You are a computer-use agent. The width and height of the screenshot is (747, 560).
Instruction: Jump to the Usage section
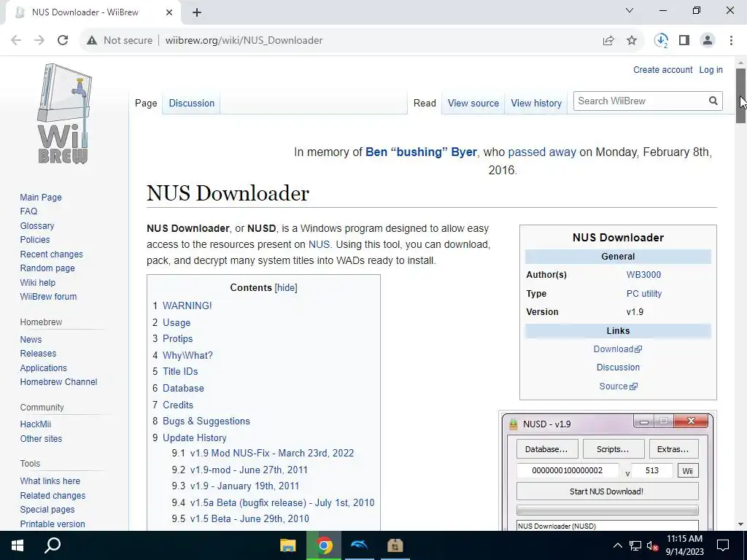(177, 322)
